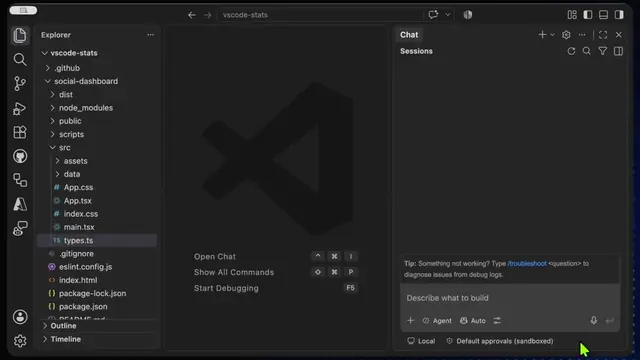Open the Explorer view in activity bar
Viewport: 640px width, 360px height.
click(x=20, y=36)
